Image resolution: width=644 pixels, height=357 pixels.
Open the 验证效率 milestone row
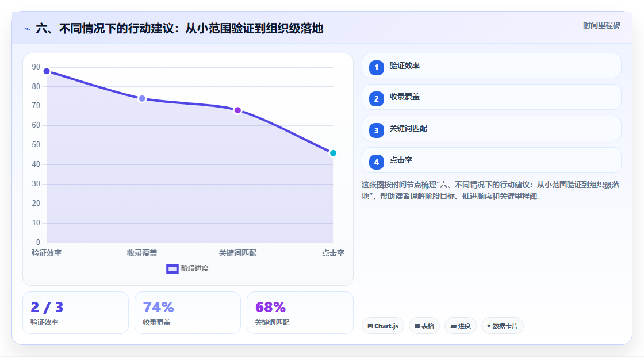491,66
